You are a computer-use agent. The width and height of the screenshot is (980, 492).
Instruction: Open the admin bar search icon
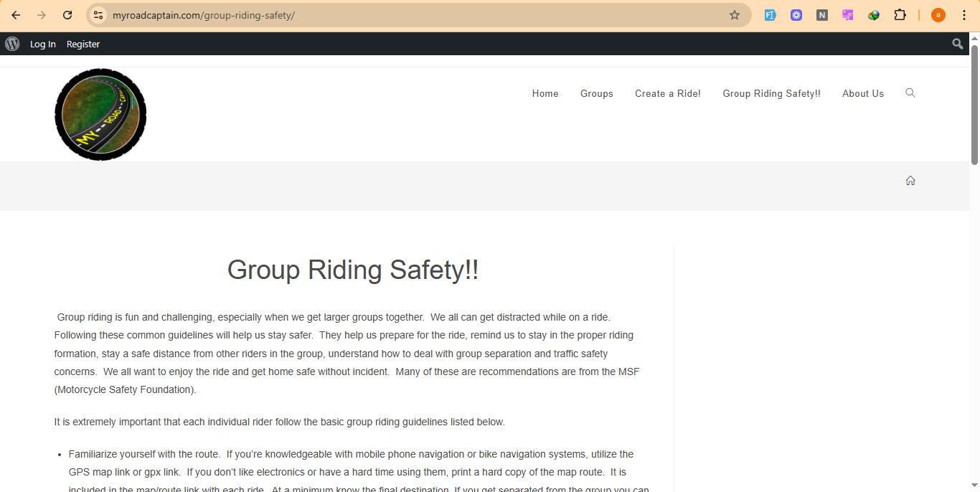point(957,44)
